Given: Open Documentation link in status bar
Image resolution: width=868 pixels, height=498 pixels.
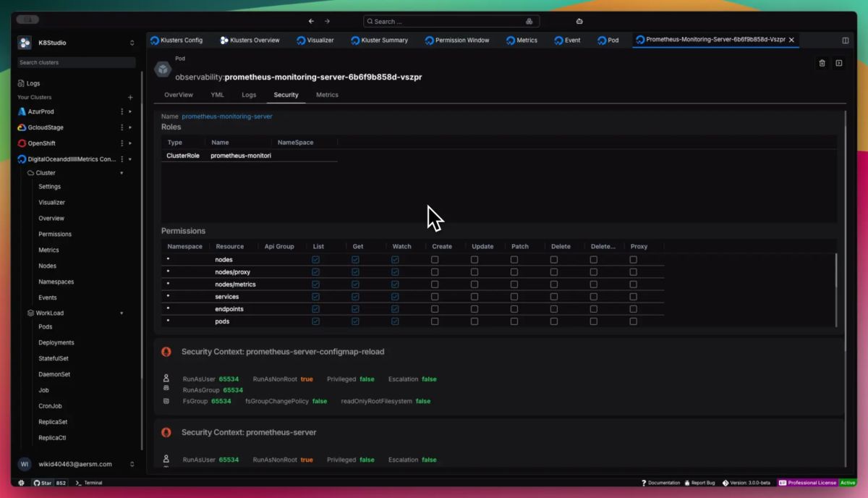Looking at the screenshot, I should pyautogui.click(x=660, y=483).
